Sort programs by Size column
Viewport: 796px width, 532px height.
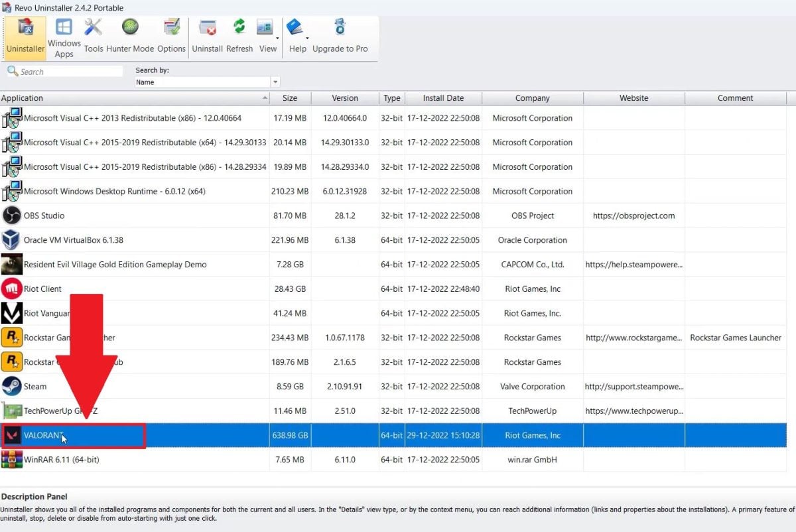point(290,98)
